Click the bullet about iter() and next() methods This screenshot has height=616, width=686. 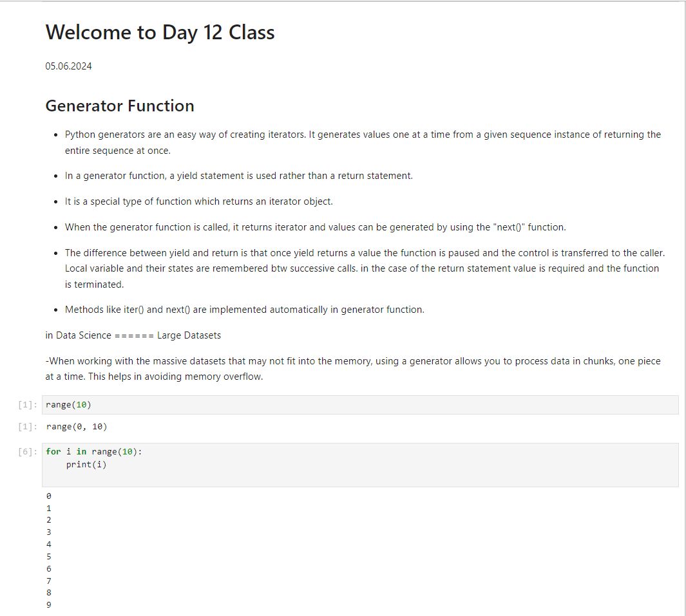click(x=245, y=310)
